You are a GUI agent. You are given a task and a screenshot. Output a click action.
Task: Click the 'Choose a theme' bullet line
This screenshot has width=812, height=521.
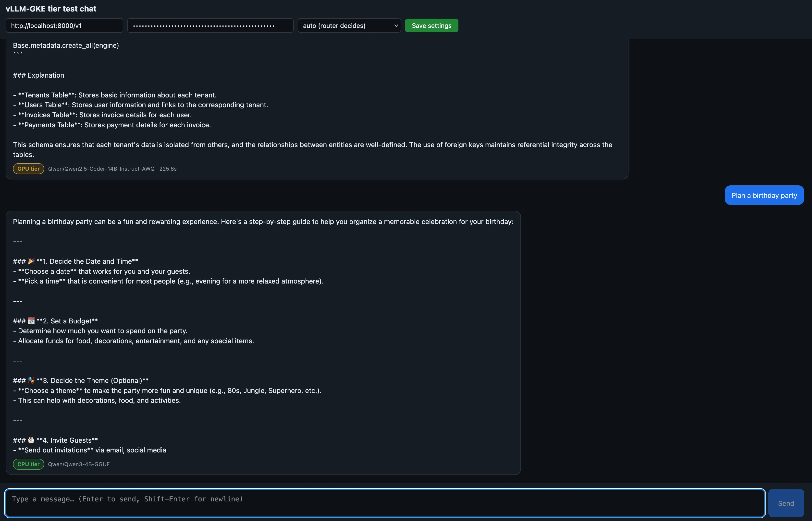coord(167,391)
